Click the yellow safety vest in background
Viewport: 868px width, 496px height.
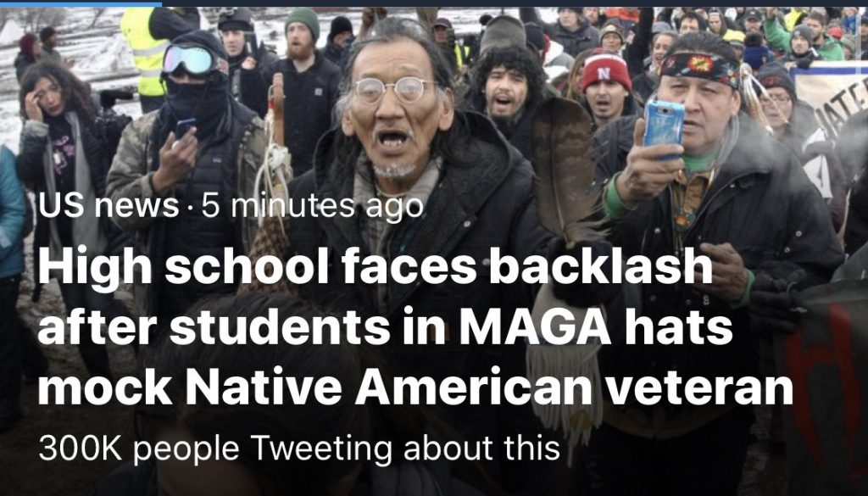click(144, 51)
